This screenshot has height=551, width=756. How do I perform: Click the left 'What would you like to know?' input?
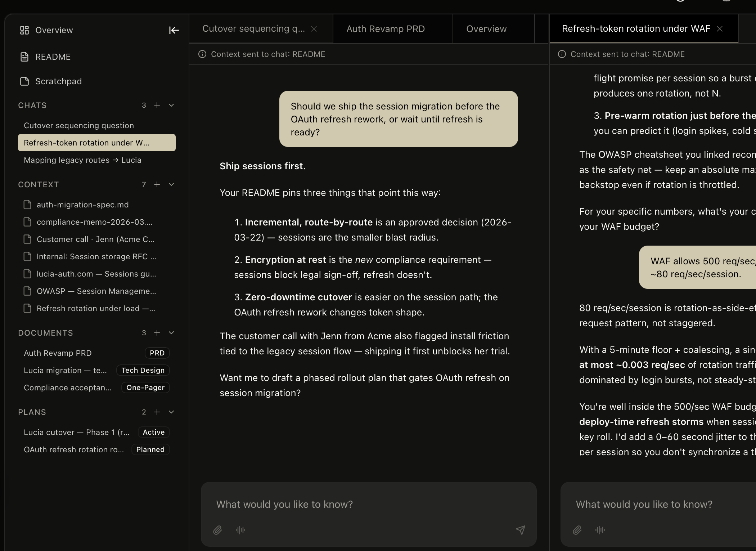tap(284, 504)
